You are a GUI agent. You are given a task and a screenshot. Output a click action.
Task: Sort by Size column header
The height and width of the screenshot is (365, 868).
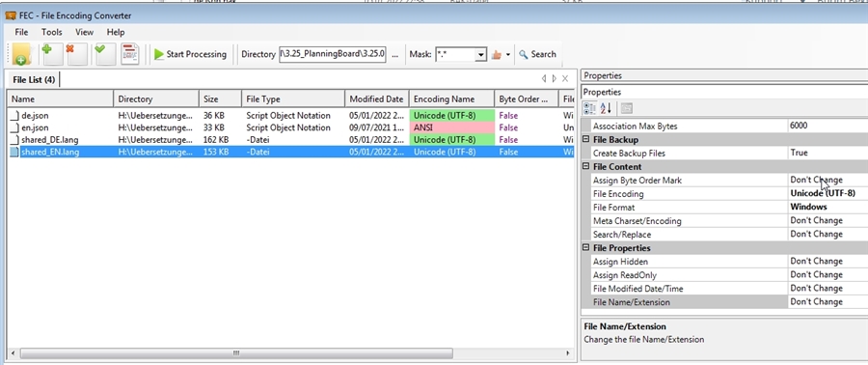[x=220, y=99]
